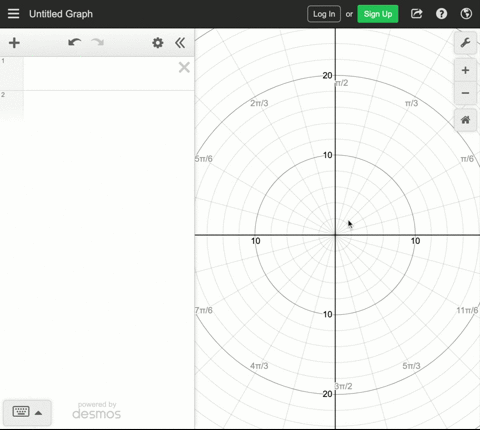Reset graph to default viewport home
The image size is (480, 430).
465,120
